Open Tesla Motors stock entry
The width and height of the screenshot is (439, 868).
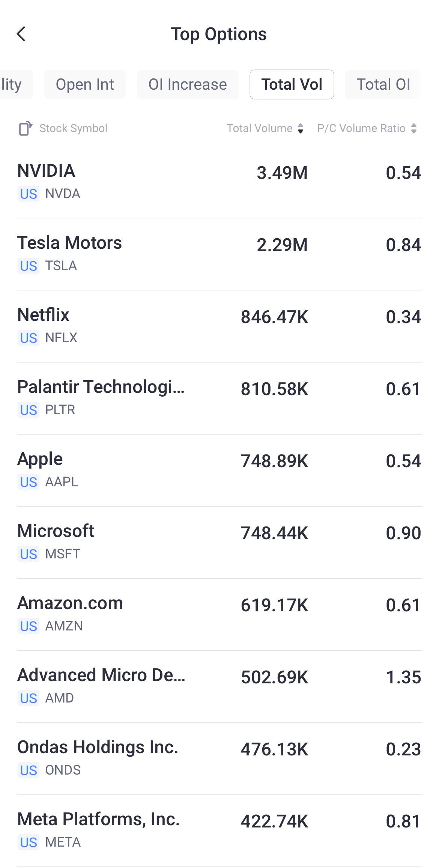pos(219,254)
